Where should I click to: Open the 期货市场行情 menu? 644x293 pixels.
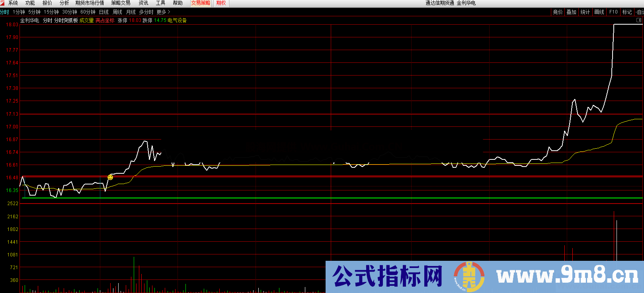coord(90,3)
